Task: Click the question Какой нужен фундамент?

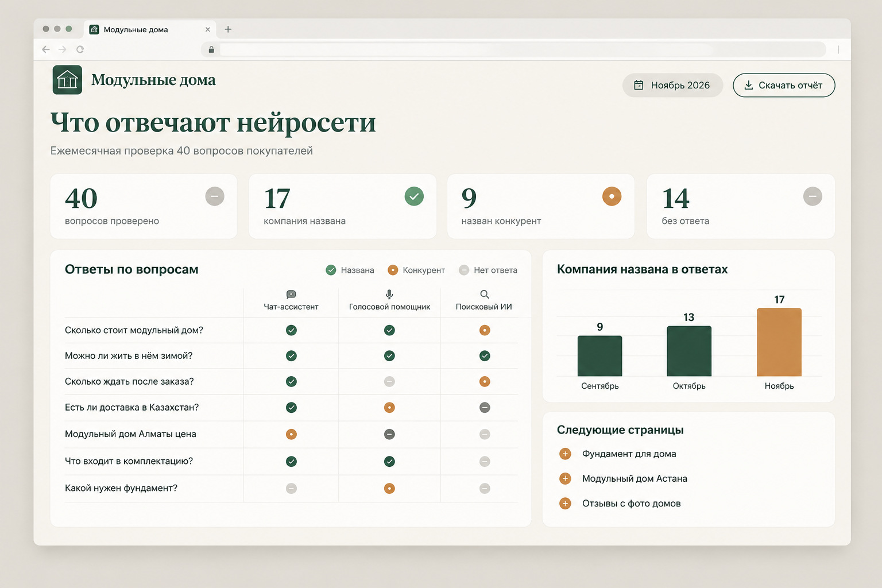Action: (x=121, y=488)
